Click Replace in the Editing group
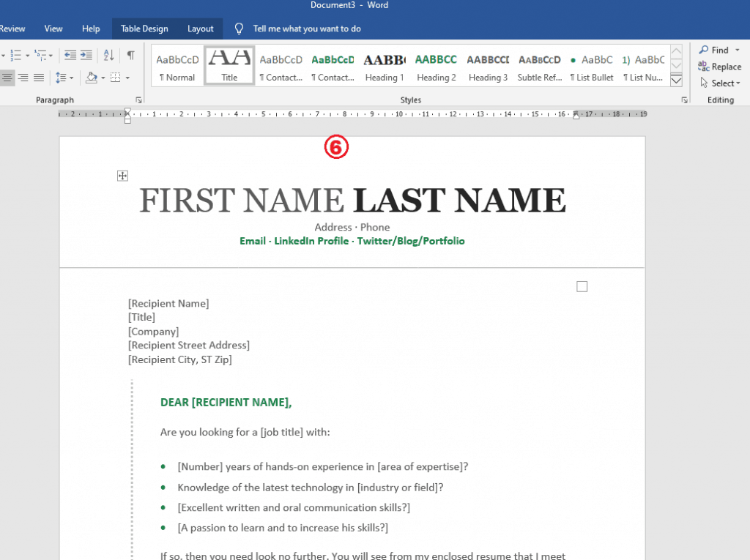The height and width of the screenshot is (560, 750). click(x=719, y=67)
